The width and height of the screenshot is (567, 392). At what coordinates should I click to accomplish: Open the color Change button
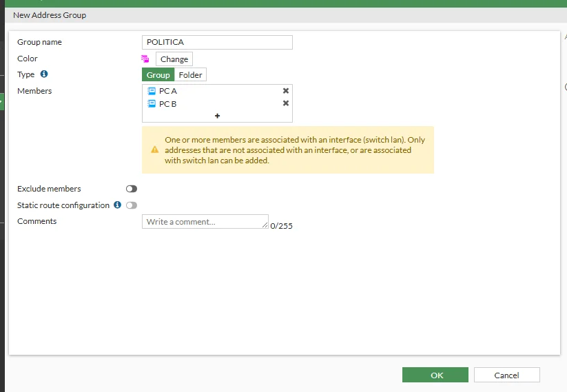click(x=174, y=59)
